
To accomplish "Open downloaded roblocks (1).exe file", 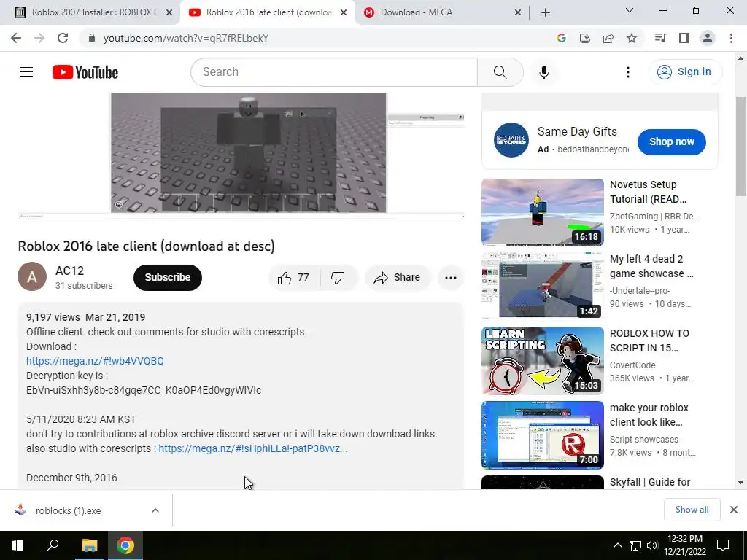I will (69, 510).
